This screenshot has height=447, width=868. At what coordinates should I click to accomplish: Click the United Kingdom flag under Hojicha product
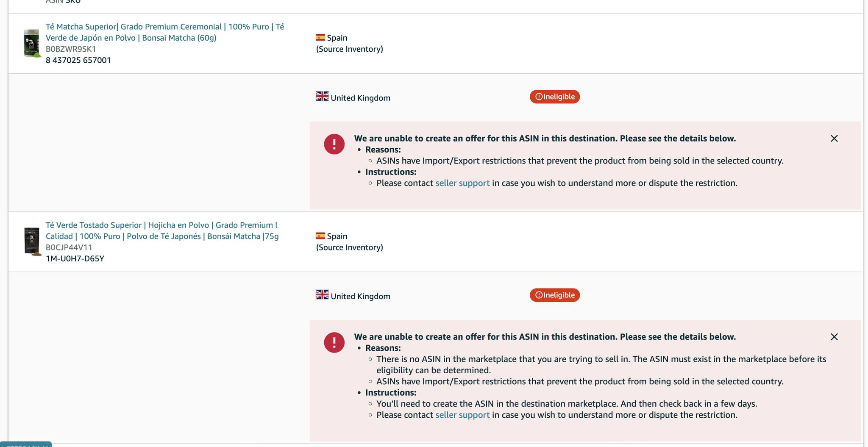(x=322, y=294)
